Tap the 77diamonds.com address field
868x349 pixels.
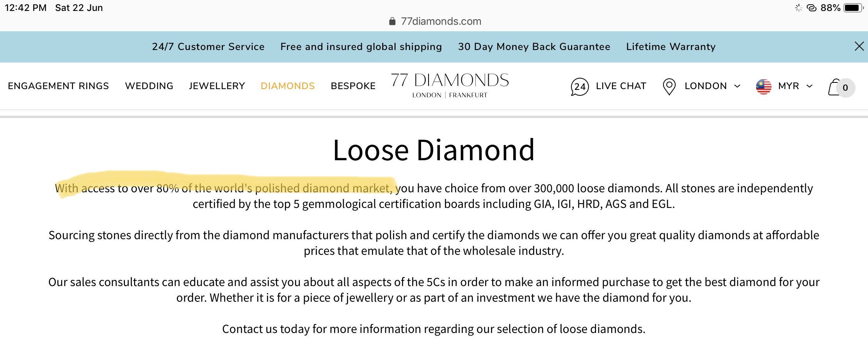(435, 21)
